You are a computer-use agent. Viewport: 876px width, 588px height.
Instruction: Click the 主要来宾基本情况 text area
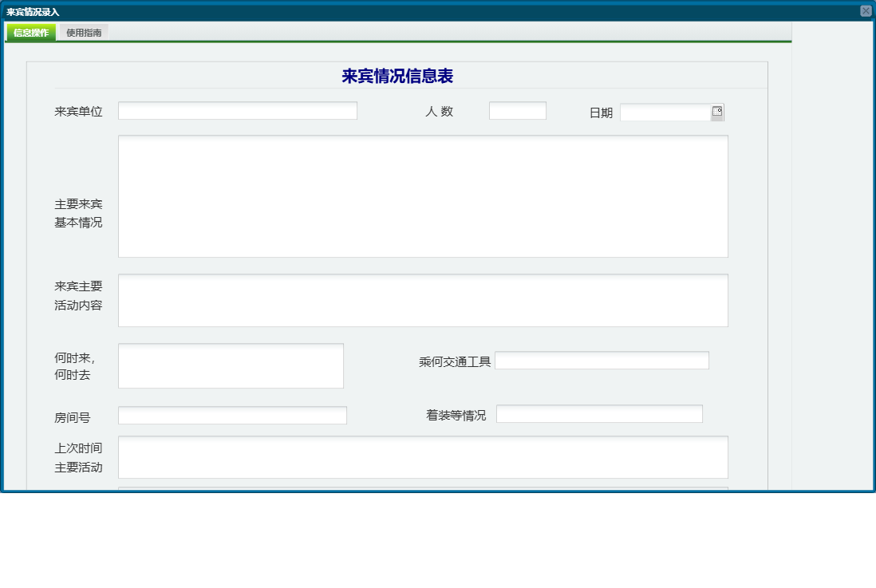(x=423, y=195)
